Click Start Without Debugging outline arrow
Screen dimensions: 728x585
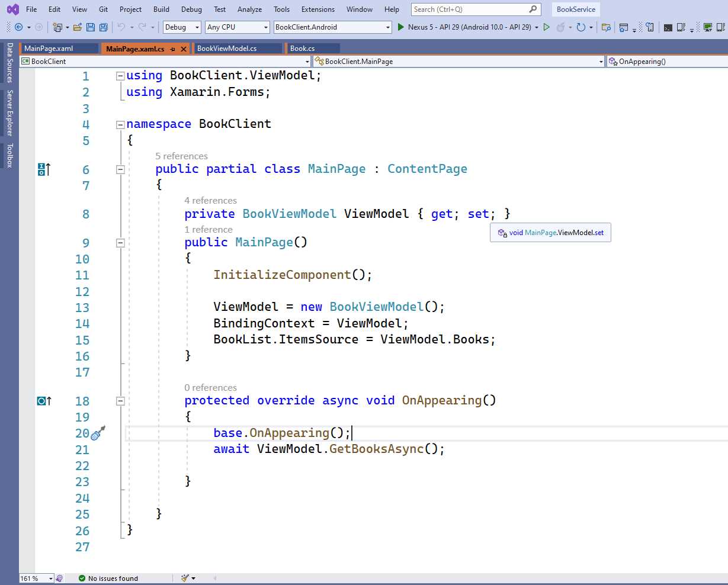point(547,27)
